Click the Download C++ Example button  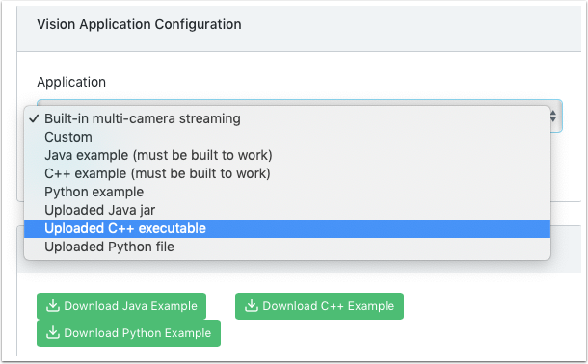point(319,306)
